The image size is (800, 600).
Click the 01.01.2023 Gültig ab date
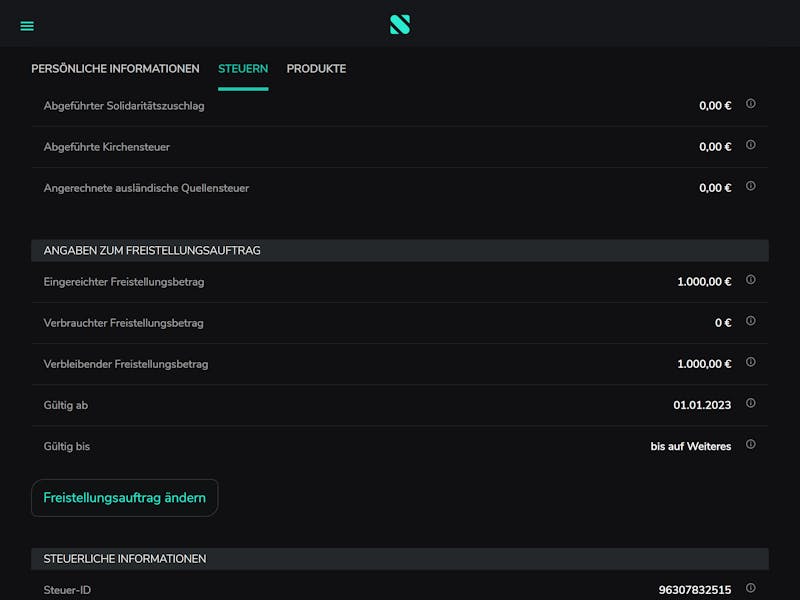pos(702,405)
